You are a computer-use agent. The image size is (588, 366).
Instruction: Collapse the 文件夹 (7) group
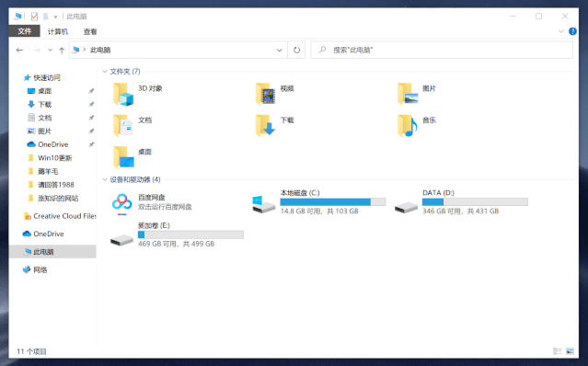tap(105, 71)
